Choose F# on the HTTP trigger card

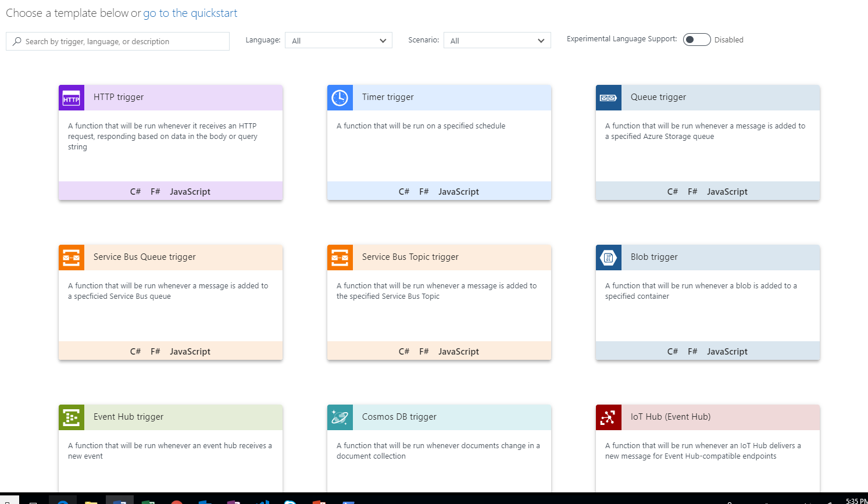(155, 191)
